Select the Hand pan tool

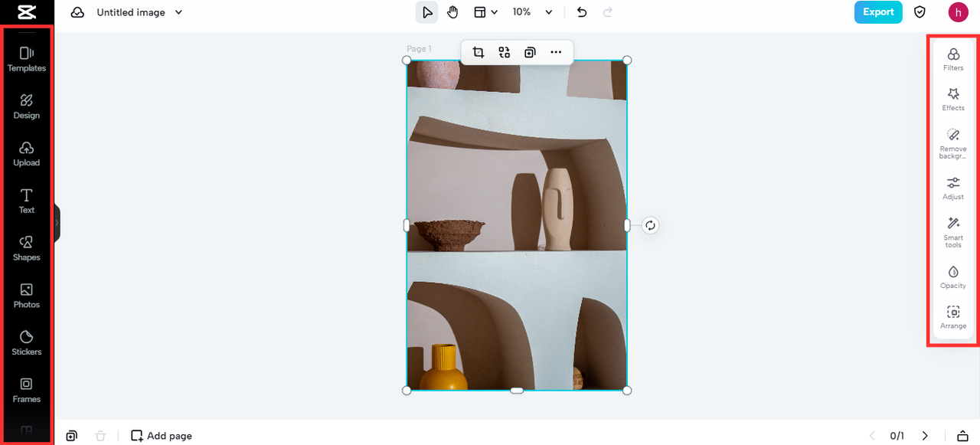pyautogui.click(x=452, y=12)
